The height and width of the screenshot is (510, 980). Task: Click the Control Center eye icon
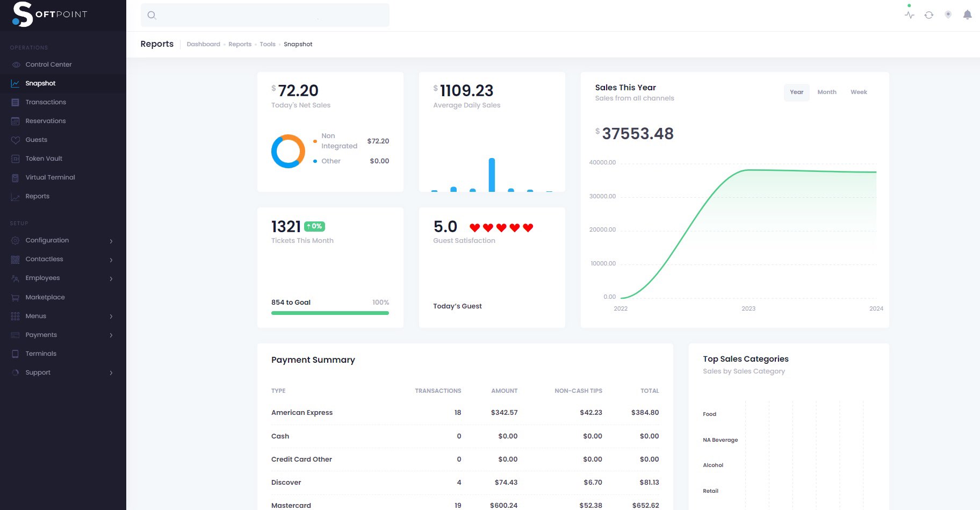click(16, 64)
